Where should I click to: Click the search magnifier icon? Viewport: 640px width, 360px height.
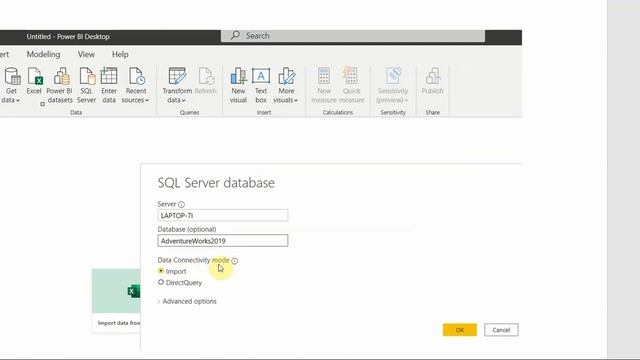pos(235,36)
